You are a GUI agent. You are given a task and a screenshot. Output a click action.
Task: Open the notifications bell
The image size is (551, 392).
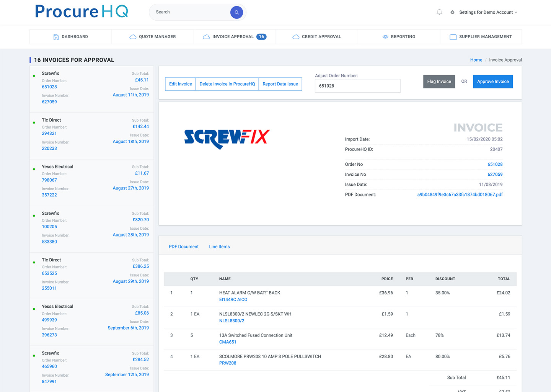click(x=439, y=12)
